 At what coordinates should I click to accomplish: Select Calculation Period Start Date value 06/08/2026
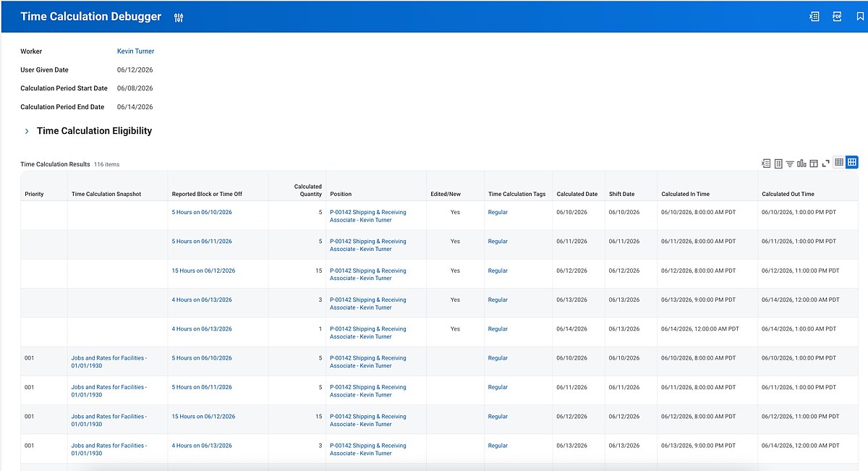click(135, 88)
